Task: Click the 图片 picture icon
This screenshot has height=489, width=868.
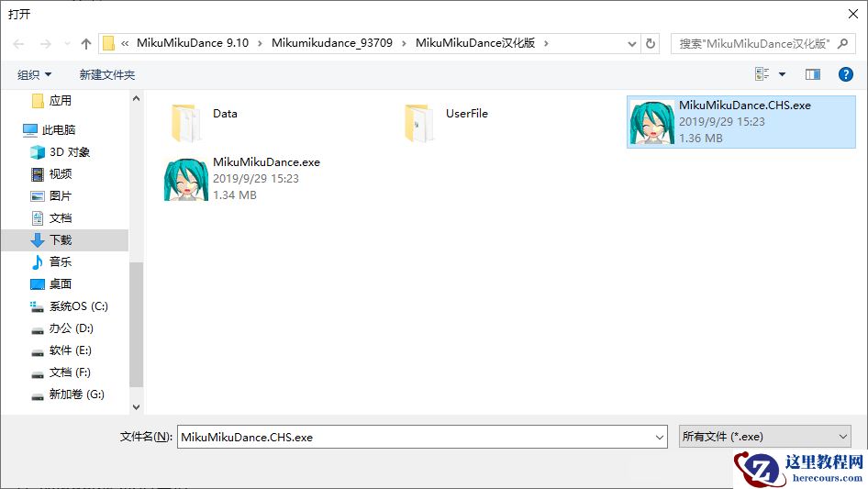Action: tap(37, 196)
